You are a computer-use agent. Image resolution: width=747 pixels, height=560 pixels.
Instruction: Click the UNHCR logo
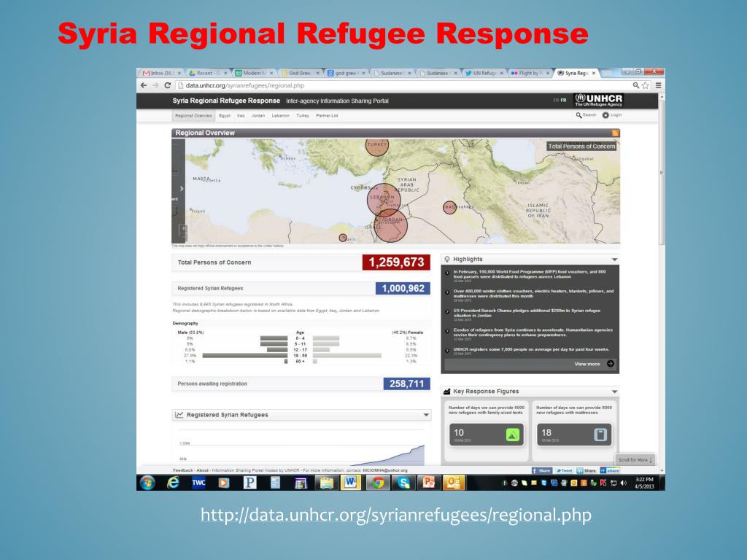click(598, 100)
